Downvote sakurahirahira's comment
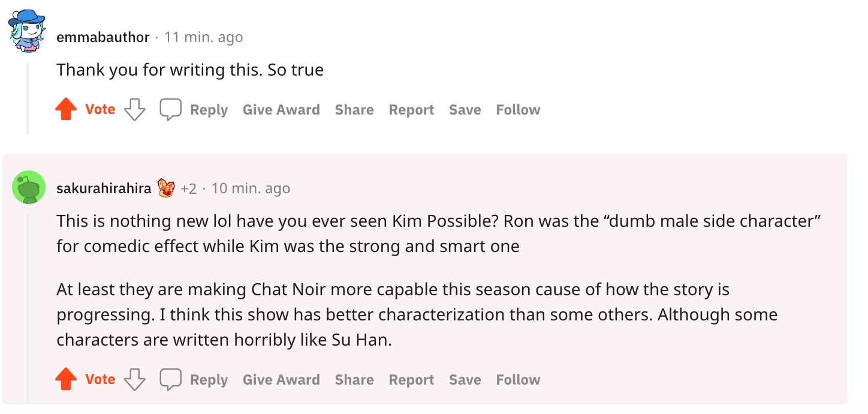Image resolution: width=868 pixels, height=414 pixels. pos(134,380)
